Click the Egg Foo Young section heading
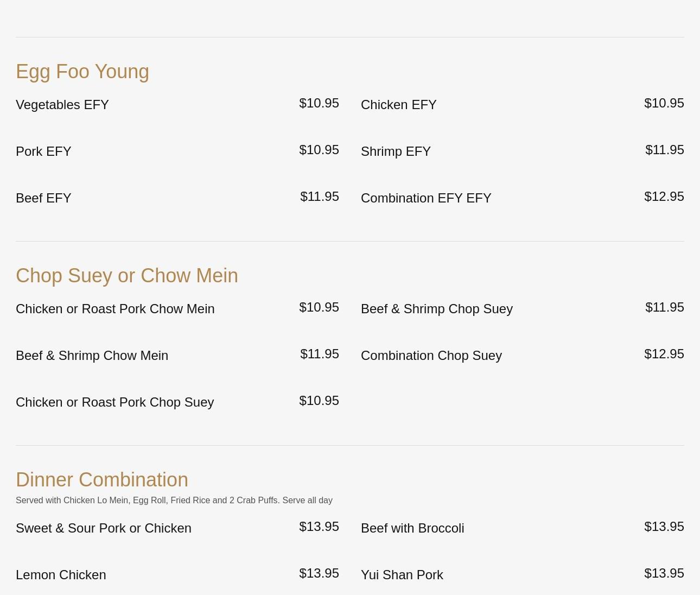The image size is (700, 595). point(82,72)
